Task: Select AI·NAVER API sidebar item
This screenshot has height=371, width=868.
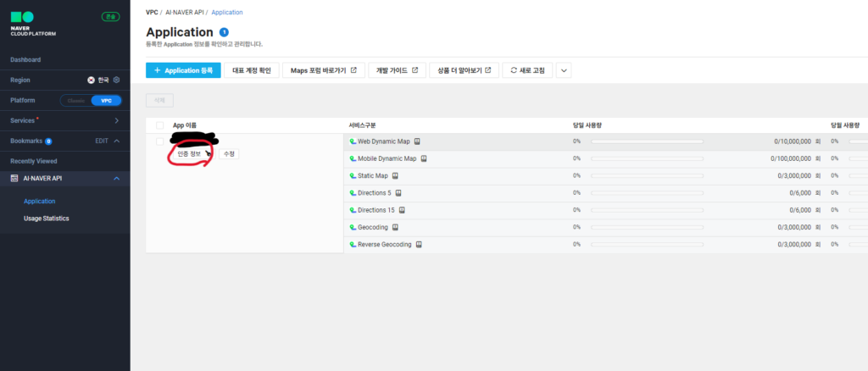Action: (x=64, y=179)
